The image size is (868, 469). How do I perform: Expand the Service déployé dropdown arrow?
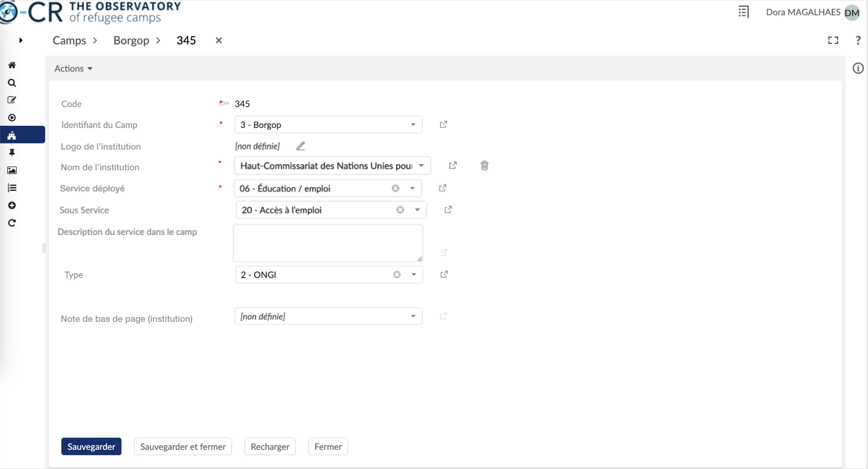[412, 188]
